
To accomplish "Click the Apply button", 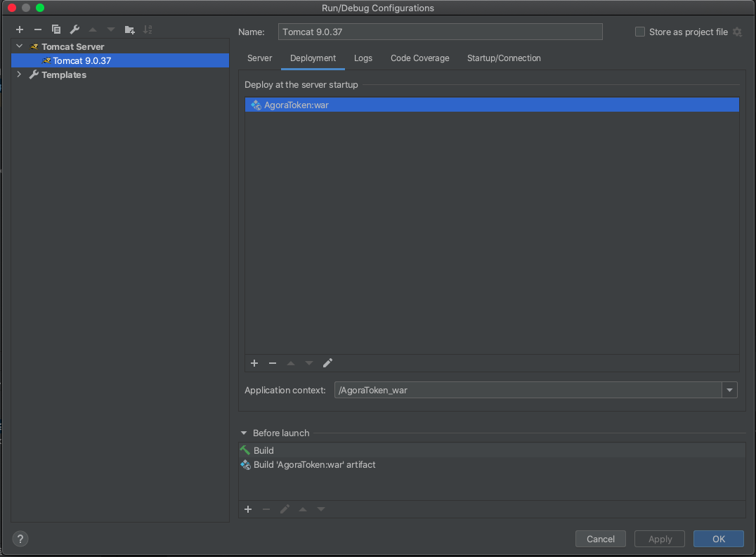I will pyautogui.click(x=660, y=539).
